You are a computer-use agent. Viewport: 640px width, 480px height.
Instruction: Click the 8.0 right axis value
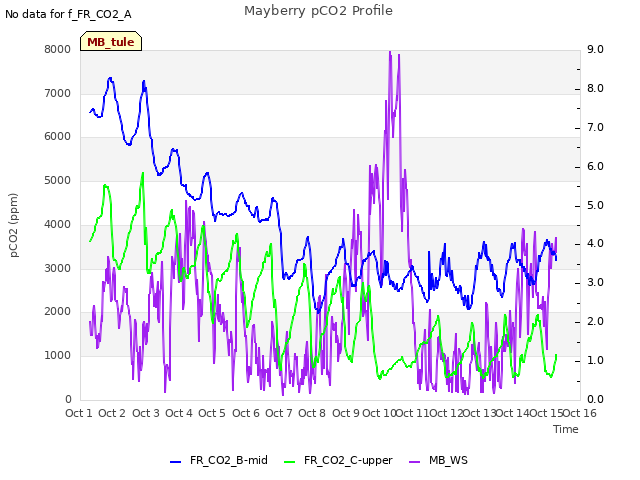(596, 89)
